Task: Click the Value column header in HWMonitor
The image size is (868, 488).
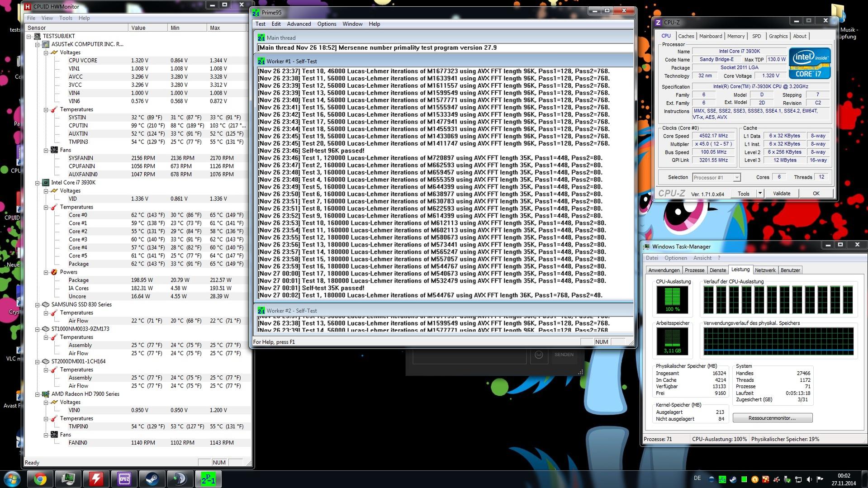Action: tap(147, 28)
